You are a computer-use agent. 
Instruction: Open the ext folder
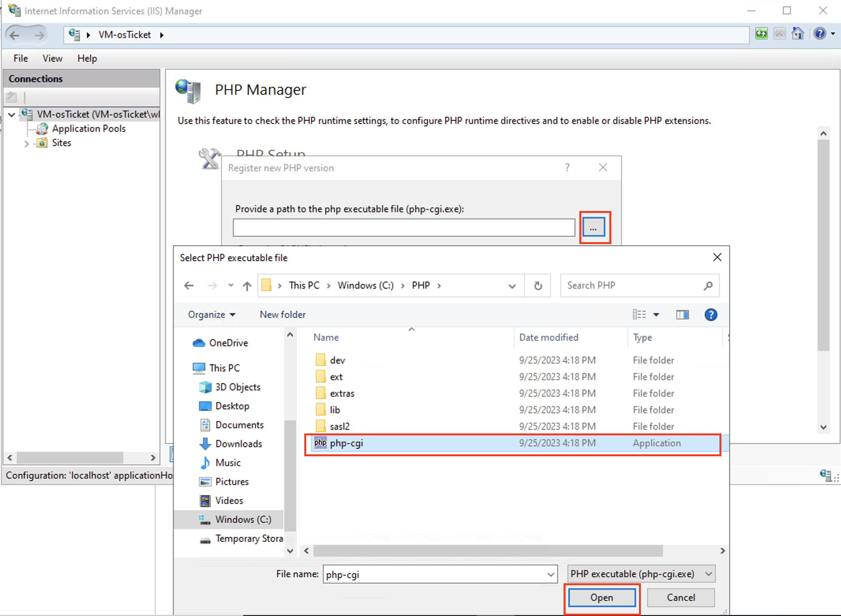click(336, 377)
